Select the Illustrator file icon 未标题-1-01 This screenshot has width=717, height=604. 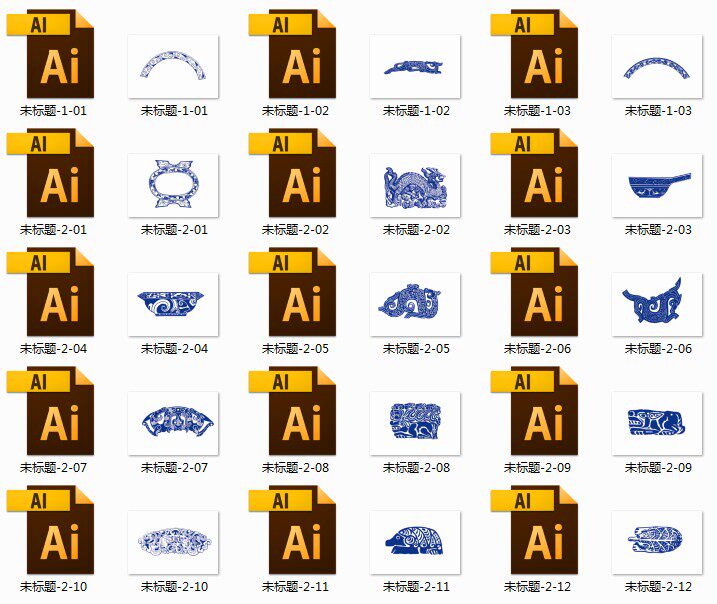(x=50, y=54)
